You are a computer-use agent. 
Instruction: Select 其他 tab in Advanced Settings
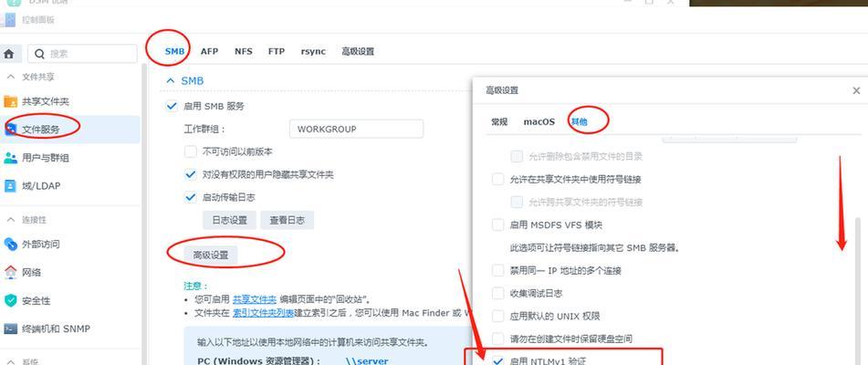(579, 121)
